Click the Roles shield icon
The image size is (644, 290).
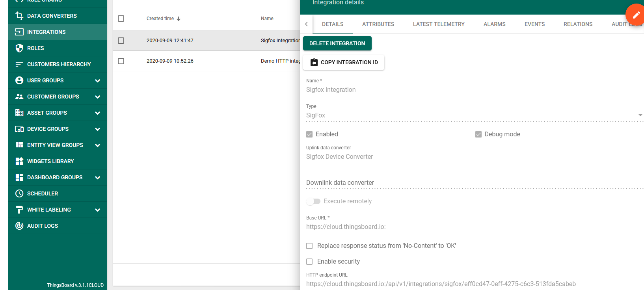(19, 48)
